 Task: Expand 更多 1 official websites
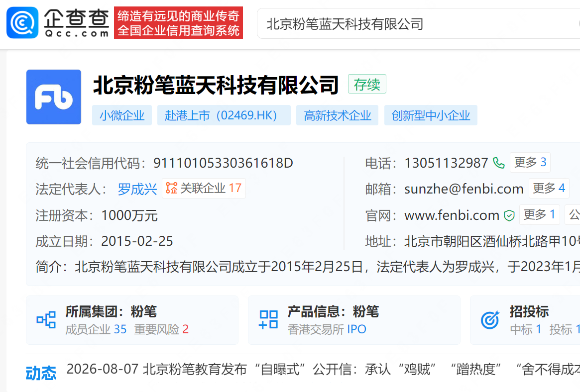pyautogui.click(x=540, y=214)
